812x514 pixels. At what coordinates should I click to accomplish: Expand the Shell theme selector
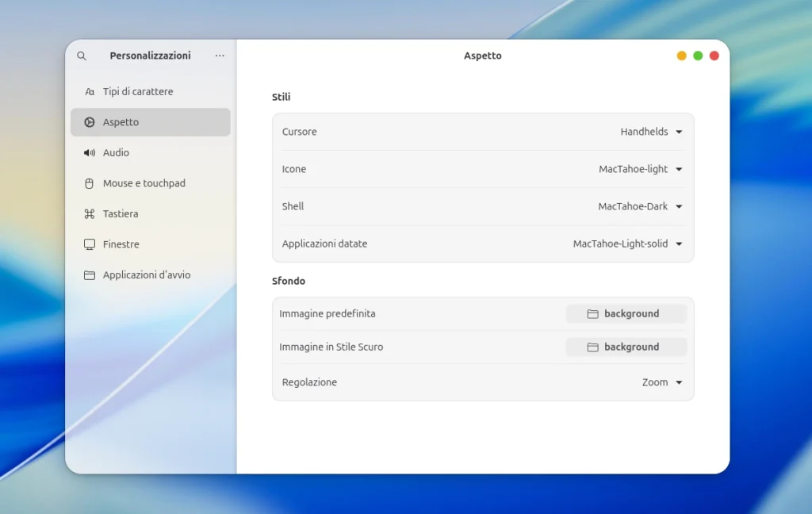(x=640, y=206)
